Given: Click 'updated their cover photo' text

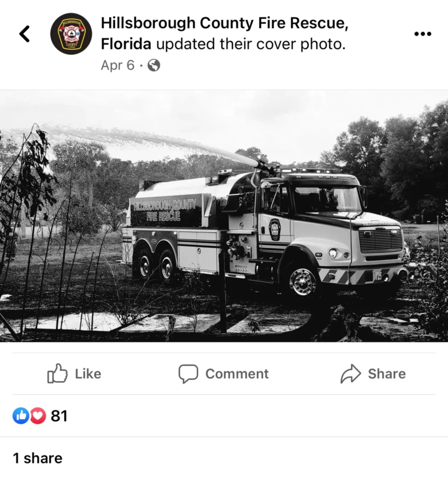Looking at the screenshot, I should pos(251,44).
